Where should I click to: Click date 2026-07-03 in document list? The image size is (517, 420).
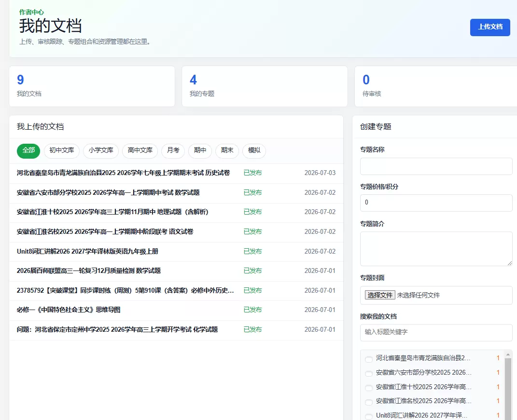[320, 173]
